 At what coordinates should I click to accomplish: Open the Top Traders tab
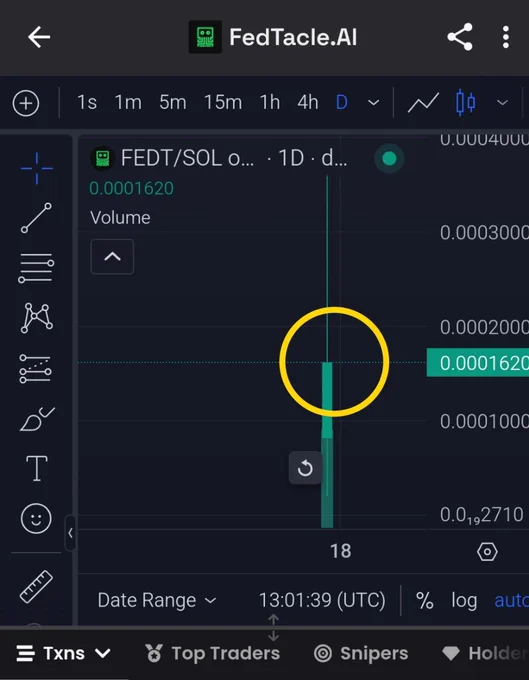[x=212, y=653]
